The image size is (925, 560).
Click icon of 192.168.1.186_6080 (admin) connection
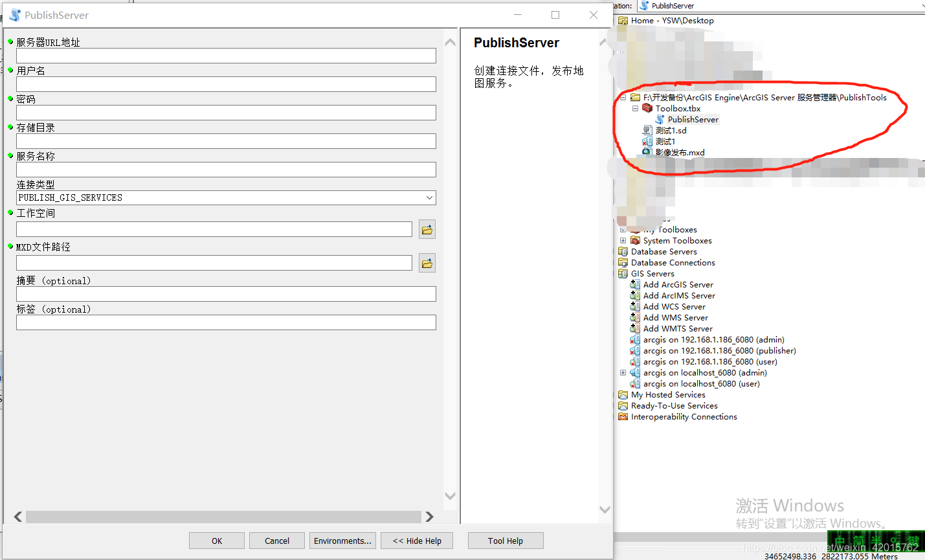635,339
